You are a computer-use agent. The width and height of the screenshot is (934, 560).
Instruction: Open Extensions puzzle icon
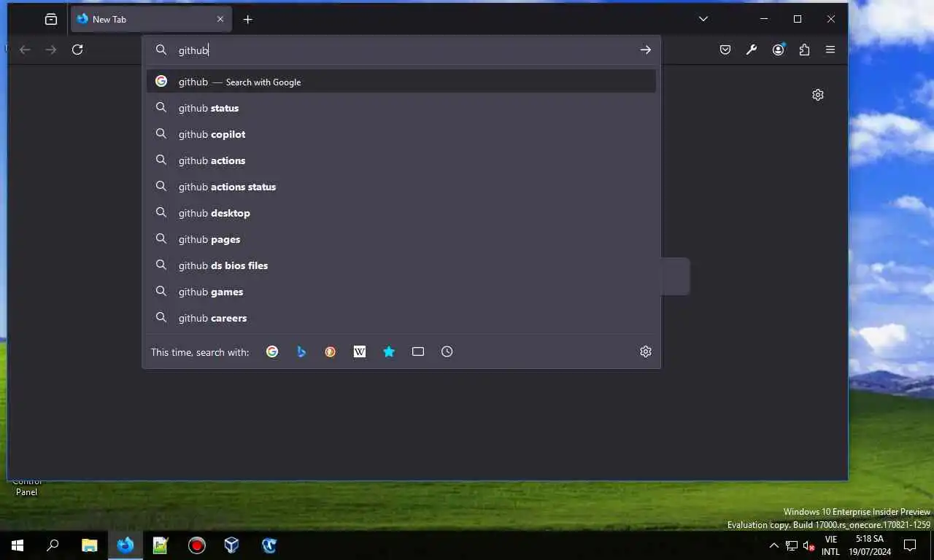[x=804, y=50]
